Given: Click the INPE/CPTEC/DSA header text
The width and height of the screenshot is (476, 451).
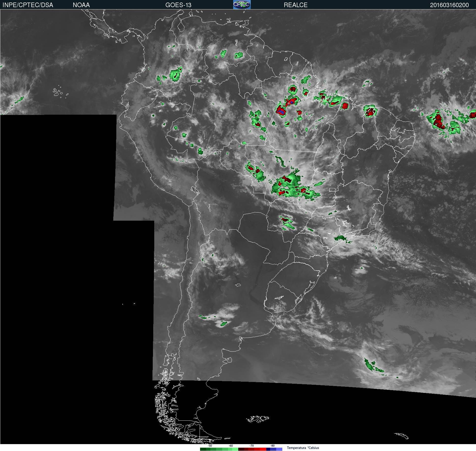Looking at the screenshot, I should pyautogui.click(x=28, y=5).
